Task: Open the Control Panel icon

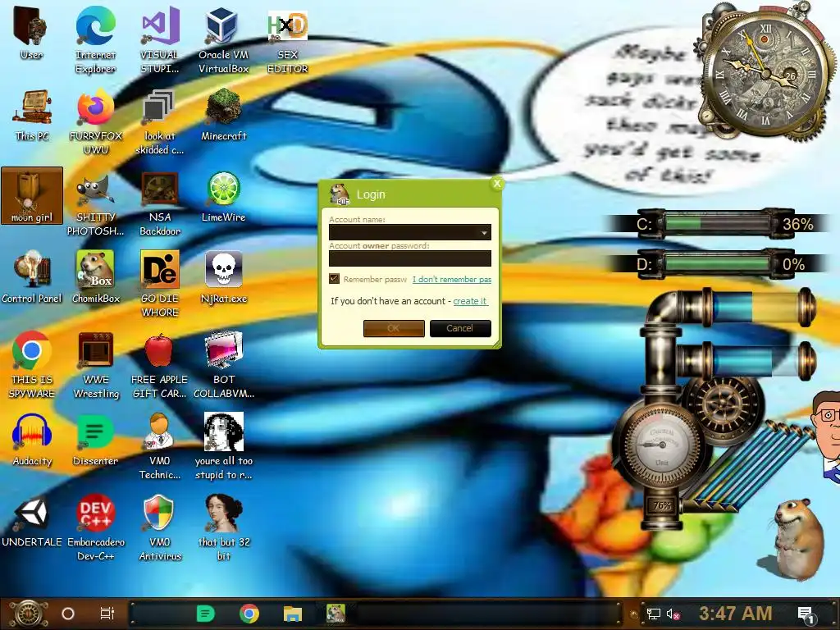Action: (x=32, y=277)
